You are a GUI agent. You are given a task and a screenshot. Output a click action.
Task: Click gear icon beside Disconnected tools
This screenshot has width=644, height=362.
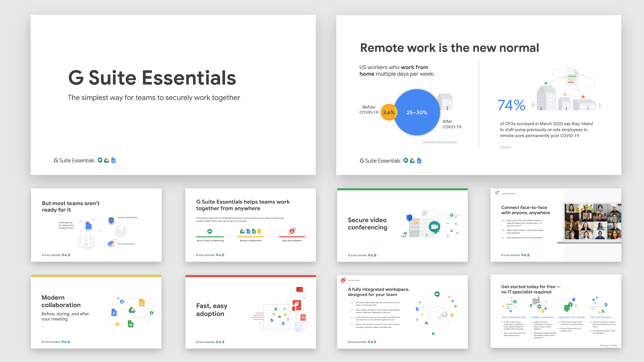[110, 244]
